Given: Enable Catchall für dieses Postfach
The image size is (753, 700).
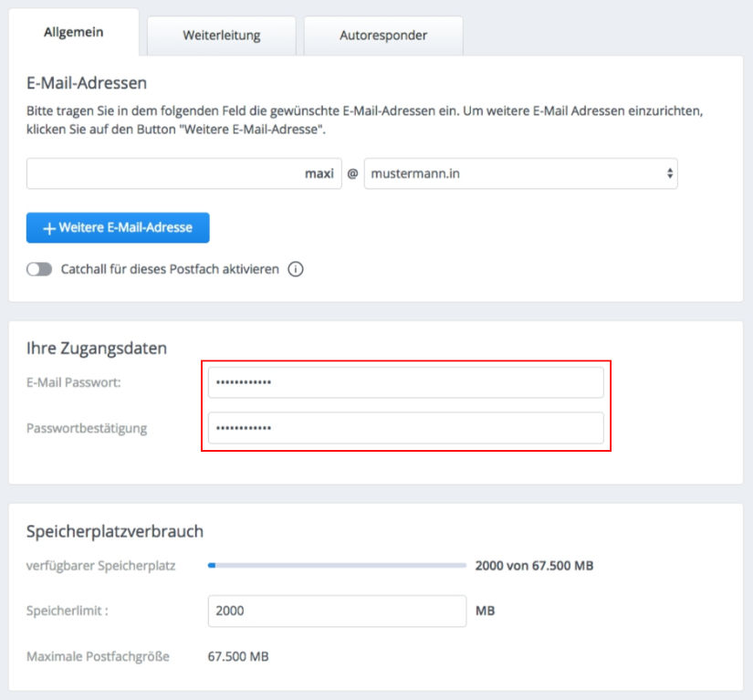Looking at the screenshot, I should tap(39, 269).
